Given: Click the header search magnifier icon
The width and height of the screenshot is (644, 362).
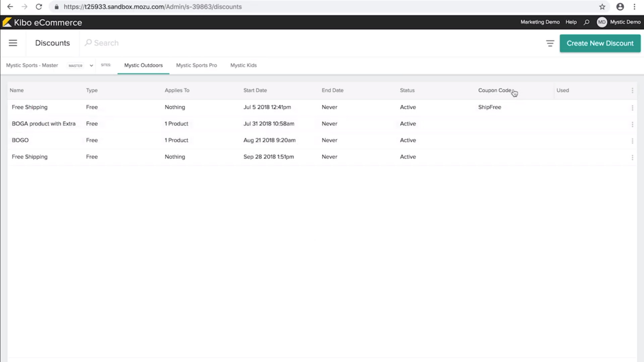Looking at the screenshot, I should [x=586, y=22].
